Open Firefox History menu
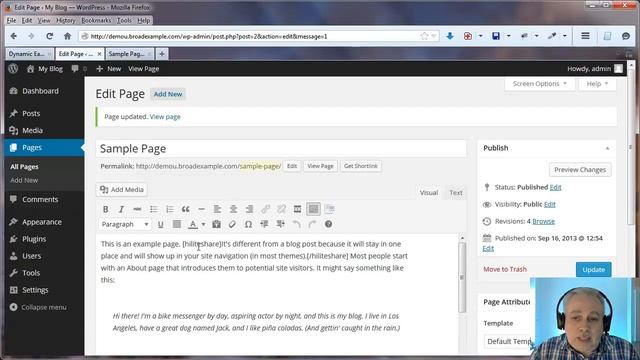This screenshot has width=640, height=360. [x=66, y=20]
